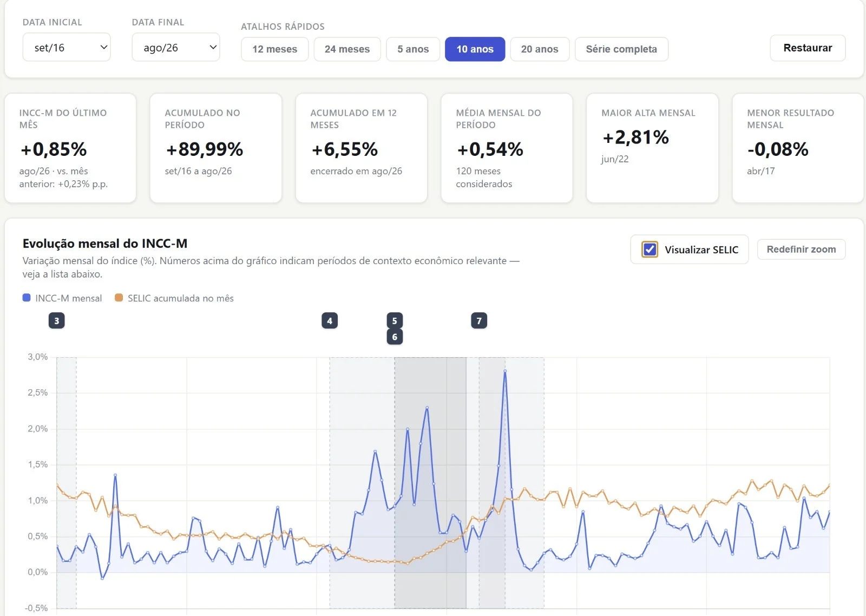866x616 pixels.
Task: Click the Restaurar button
Action: 808,48
